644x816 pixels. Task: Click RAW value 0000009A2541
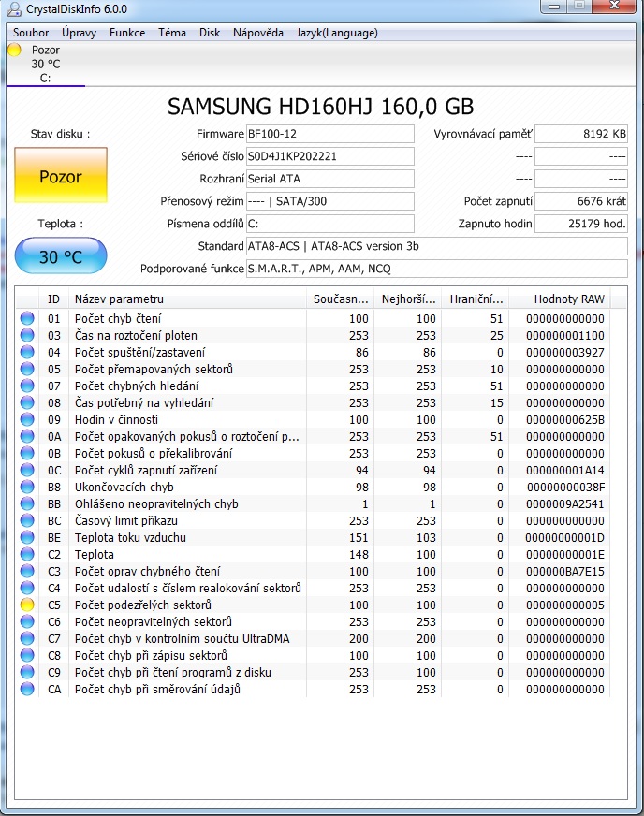[564, 504]
